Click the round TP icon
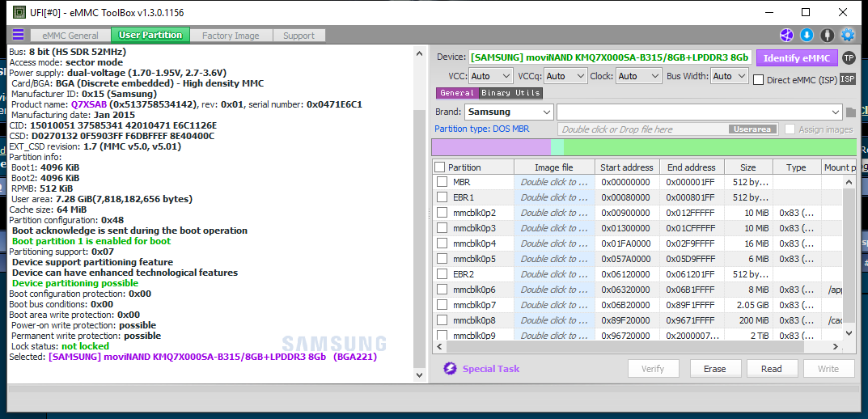The height and width of the screenshot is (419, 868). (848, 57)
